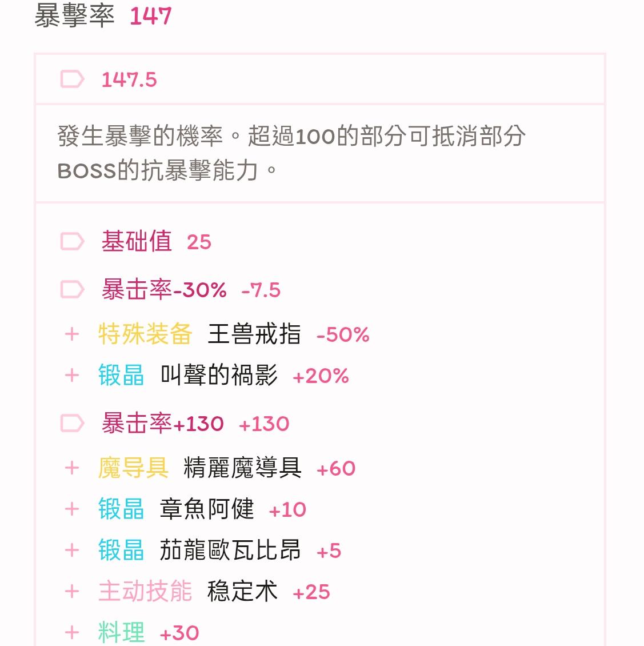
Task: Click the 基础值 25 row
Action: [x=155, y=241]
